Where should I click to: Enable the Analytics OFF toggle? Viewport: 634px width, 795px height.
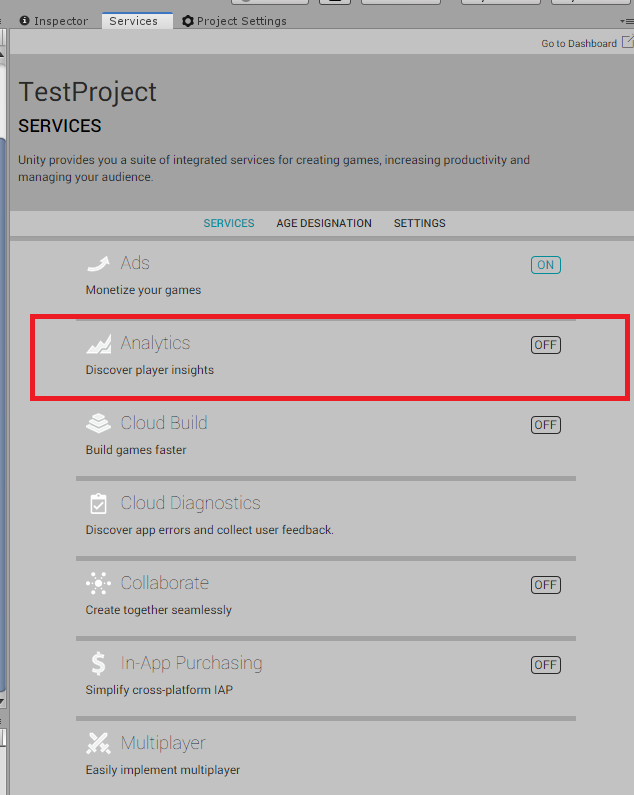[x=546, y=345]
